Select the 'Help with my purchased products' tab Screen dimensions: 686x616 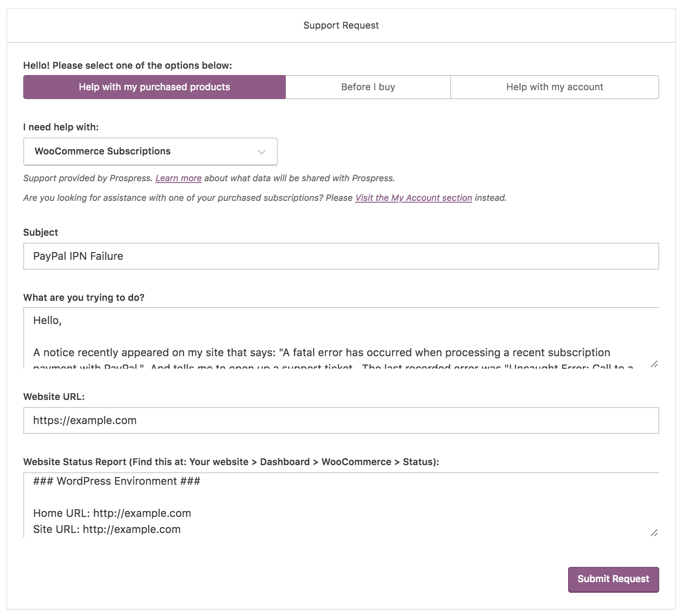click(154, 87)
